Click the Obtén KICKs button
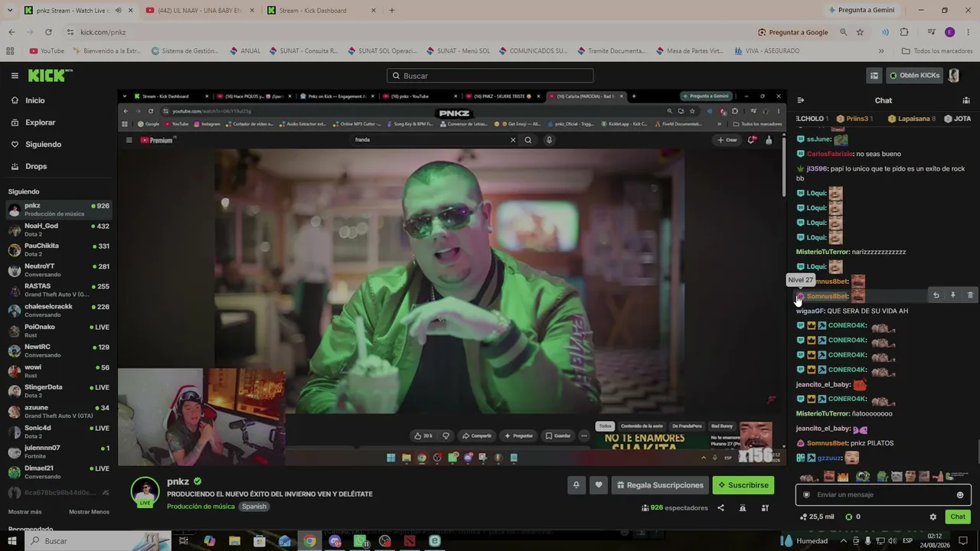This screenshot has height=551, width=980. 914,76
